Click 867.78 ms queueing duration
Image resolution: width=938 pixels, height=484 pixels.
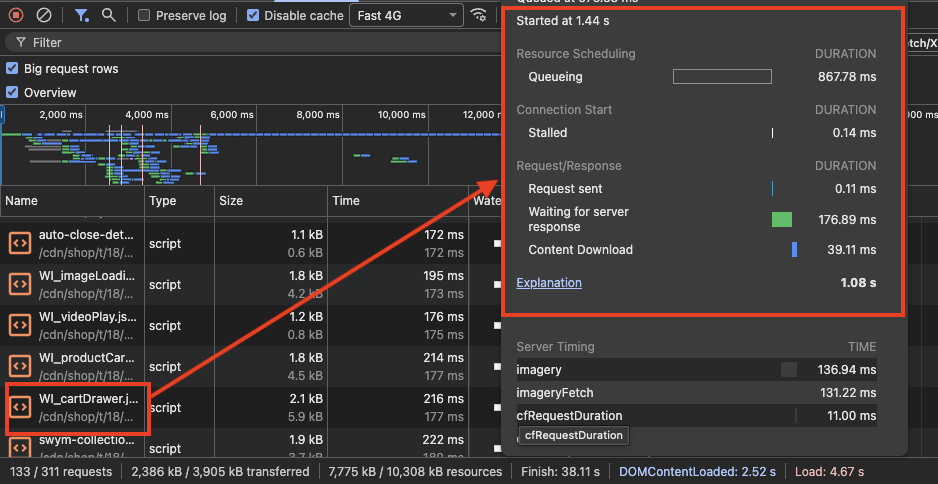pyautogui.click(x=847, y=77)
